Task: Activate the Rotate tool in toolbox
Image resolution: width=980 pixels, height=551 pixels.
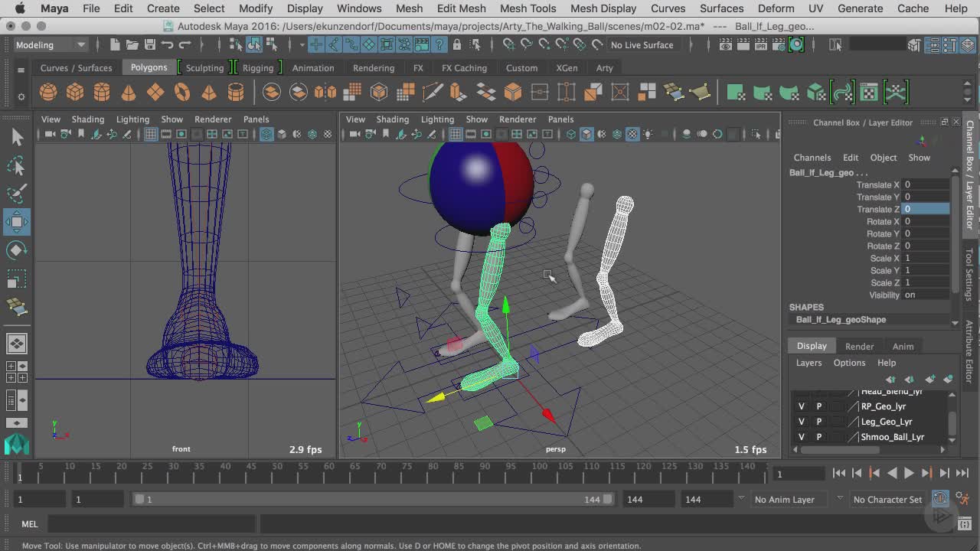Action: [17, 250]
